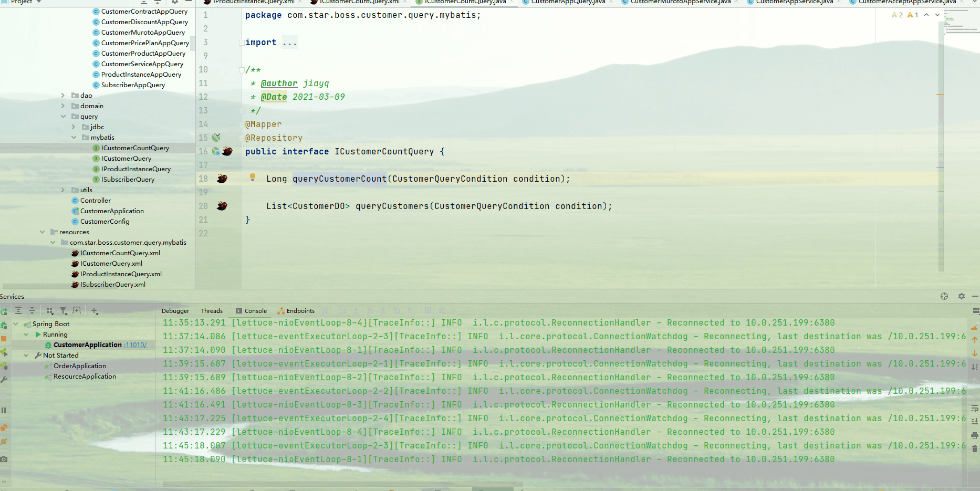Click the Services panel gear settings icon
The height and width of the screenshot is (491, 980).
pyautogui.click(x=962, y=296)
